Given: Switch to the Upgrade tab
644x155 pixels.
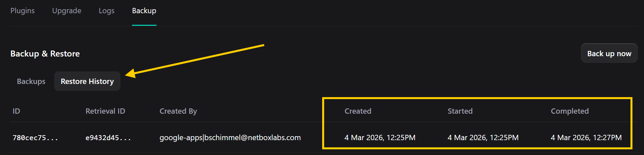Looking at the screenshot, I should (x=67, y=11).
